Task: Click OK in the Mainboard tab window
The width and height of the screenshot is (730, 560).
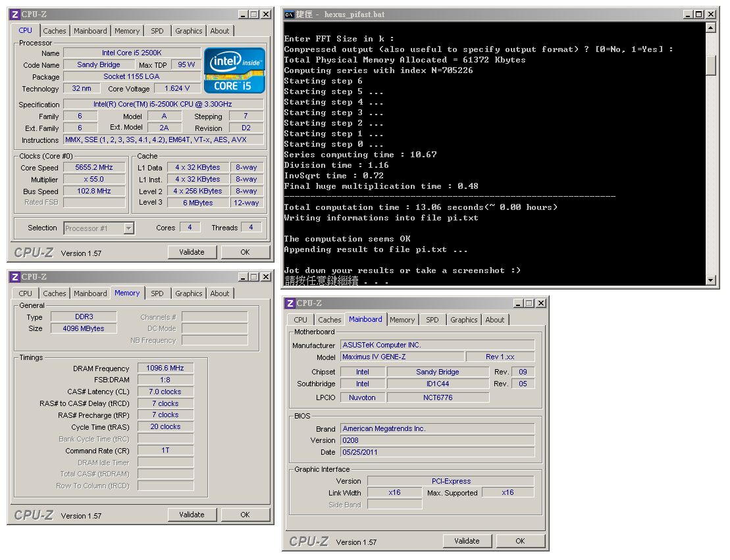Action: coord(521,541)
